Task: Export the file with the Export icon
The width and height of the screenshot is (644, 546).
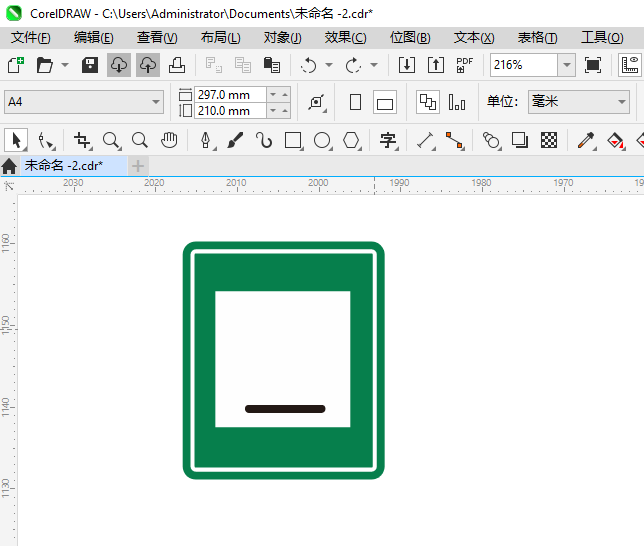Action: [x=436, y=65]
